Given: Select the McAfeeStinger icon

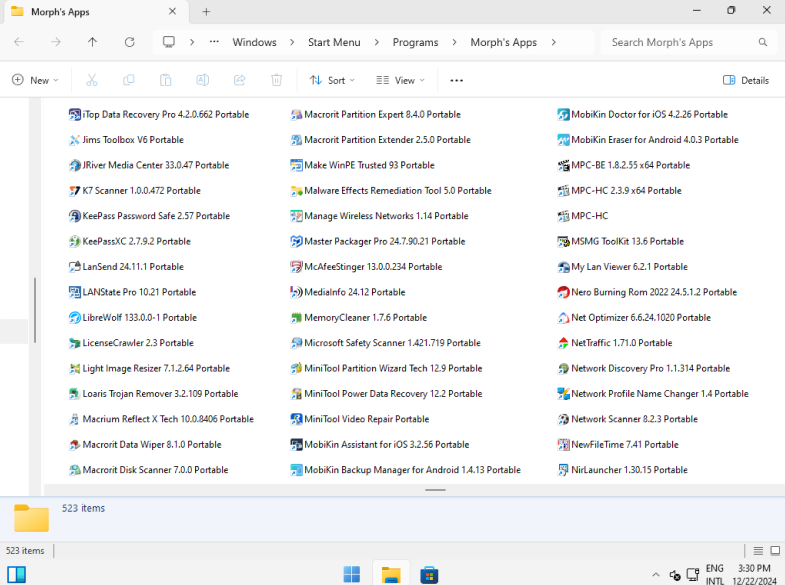Looking at the screenshot, I should [x=296, y=267].
